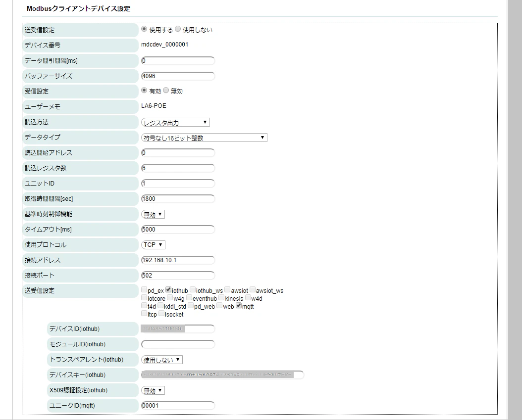The image size is (522, 420).
Task: Click the 読込開始アドレス input field
Action: pyautogui.click(x=178, y=153)
